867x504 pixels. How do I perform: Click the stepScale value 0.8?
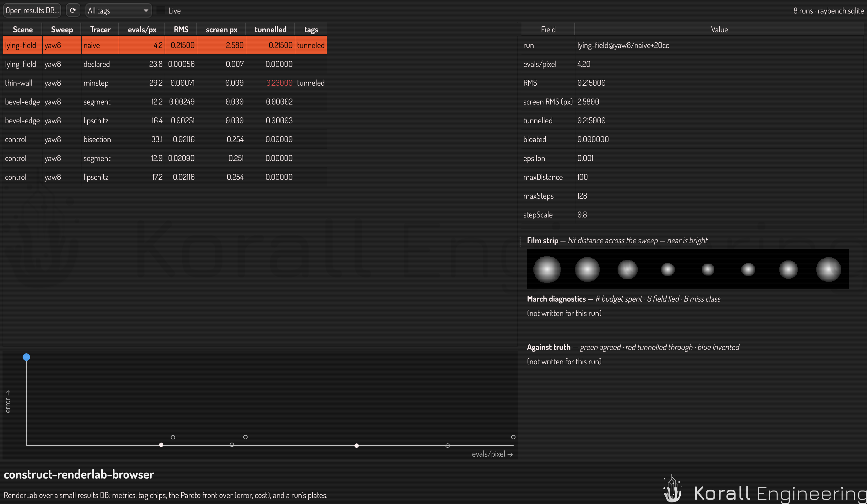click(582, 215)
